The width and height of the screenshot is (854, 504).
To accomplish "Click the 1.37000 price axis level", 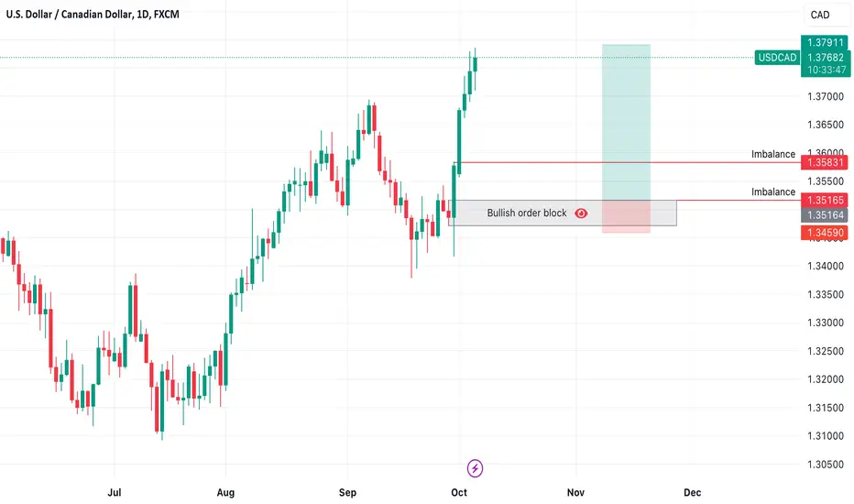I will pos(825,96).
